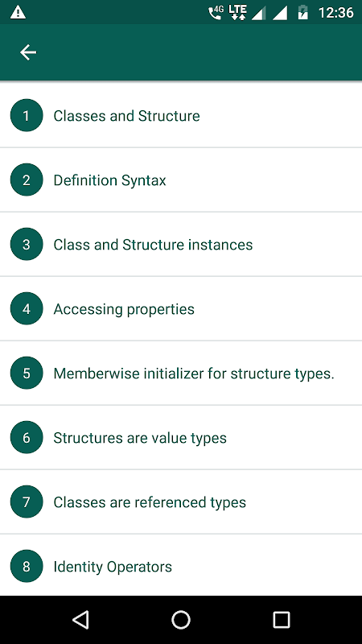Screen dimensions: 362x644
Task: Tap the warning triangle notification icon
Action: tap(18, 12)
